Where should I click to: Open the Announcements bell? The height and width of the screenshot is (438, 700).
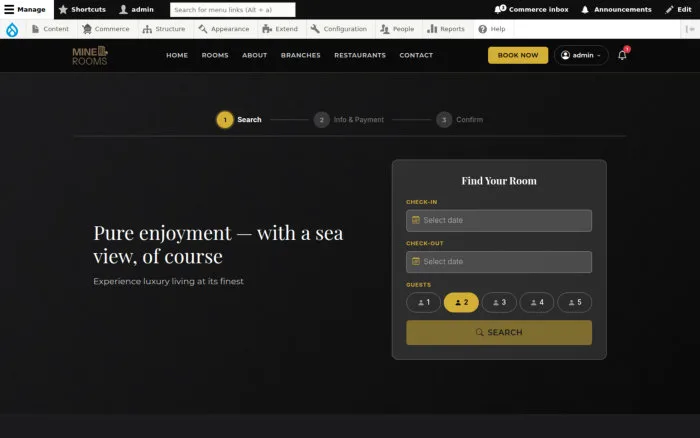click(x=617, y=9)
